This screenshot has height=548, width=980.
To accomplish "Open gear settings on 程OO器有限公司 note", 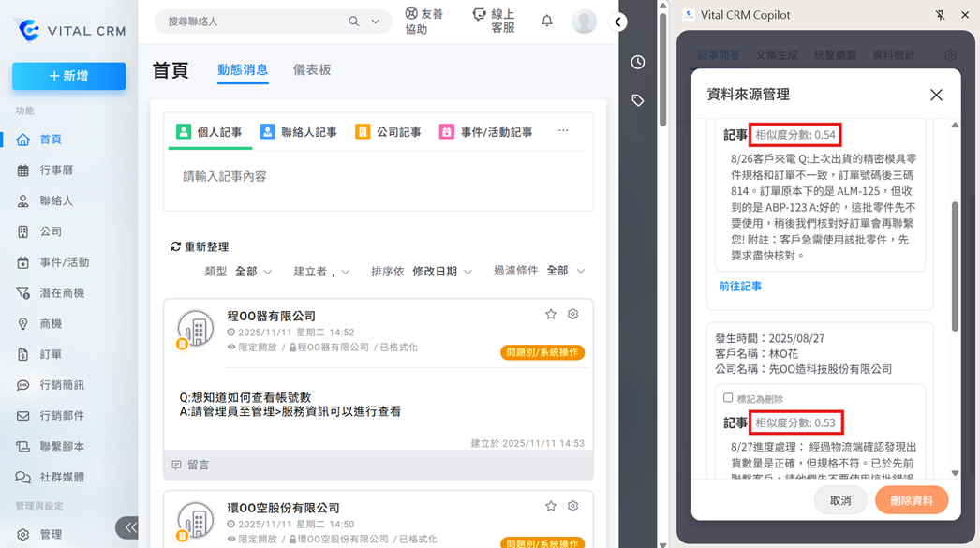I will [573, 315].
